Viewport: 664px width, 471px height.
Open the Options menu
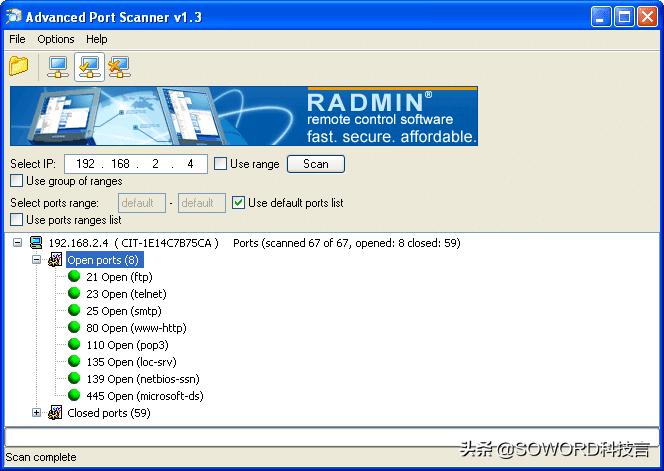(x=56, y=39)
